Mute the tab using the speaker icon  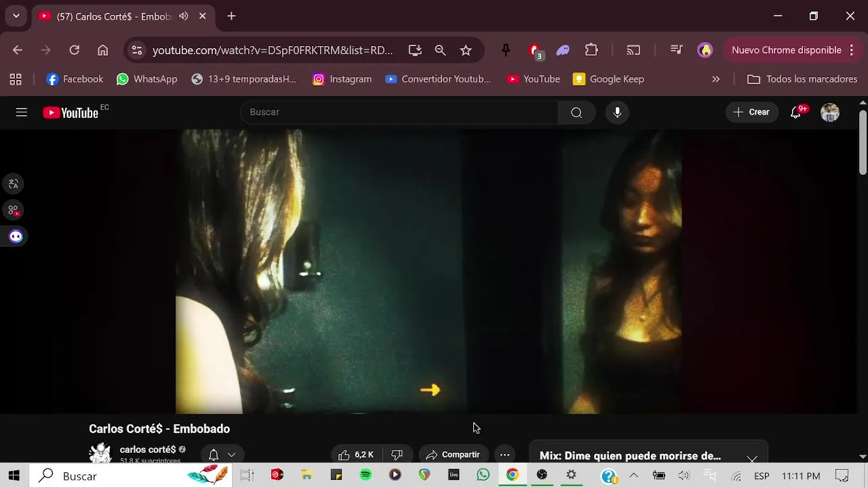[x=184, y=16]
